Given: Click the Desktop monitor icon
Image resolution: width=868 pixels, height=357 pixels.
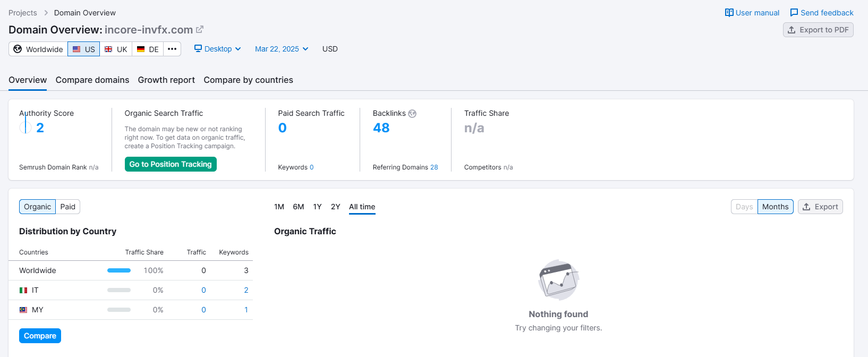Looking at the screenshot, I should (x=198, y=48).
